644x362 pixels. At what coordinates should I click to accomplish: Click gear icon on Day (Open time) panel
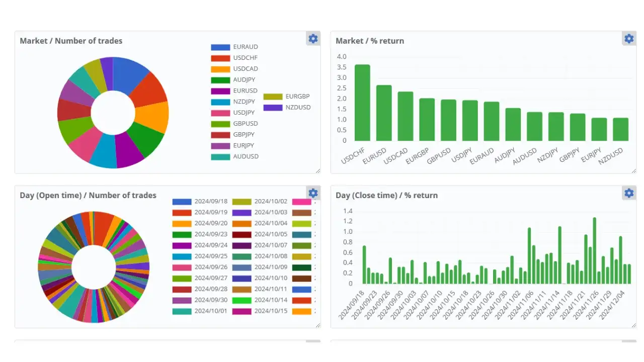[313, 193]
